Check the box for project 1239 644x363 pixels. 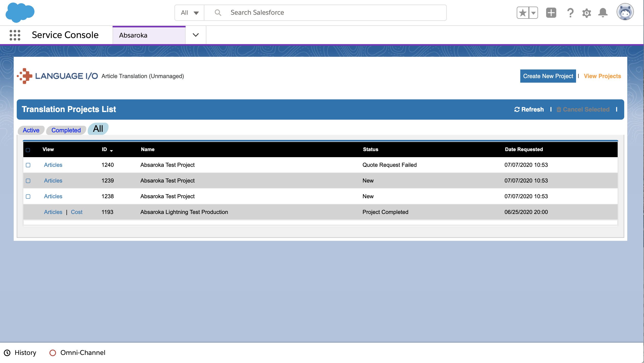tap(28, 181)
